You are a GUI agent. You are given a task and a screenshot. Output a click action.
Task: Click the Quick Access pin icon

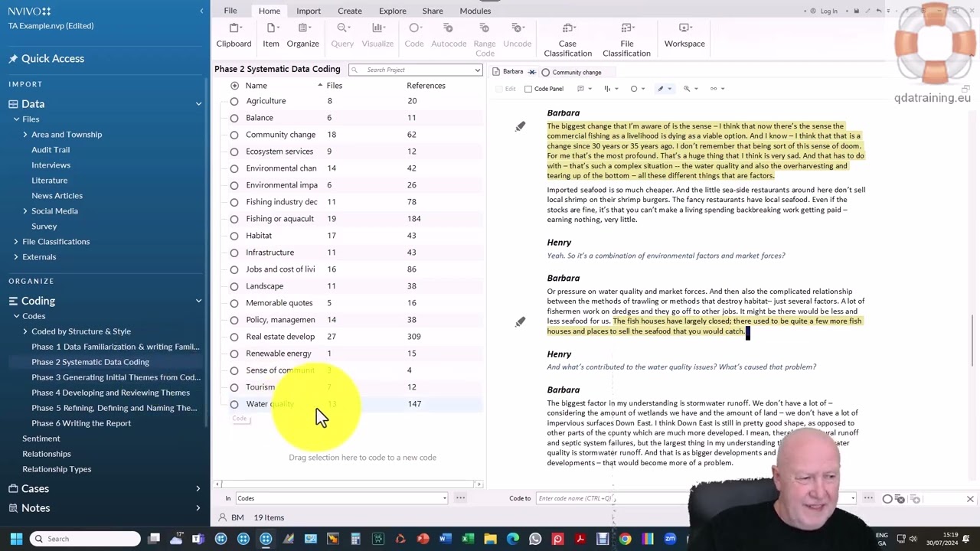pyautogui.click(x=13, y=59)
